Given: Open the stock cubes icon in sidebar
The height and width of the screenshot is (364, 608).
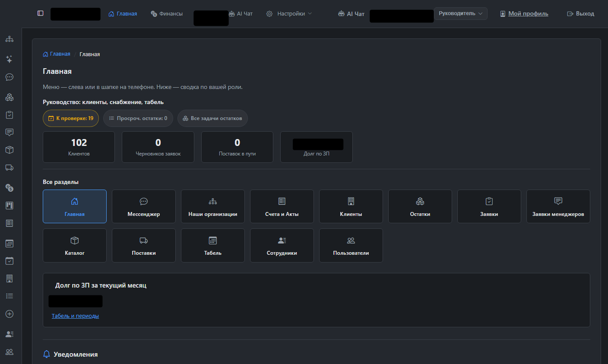Looking at the screenshot, I should [9, 98].
